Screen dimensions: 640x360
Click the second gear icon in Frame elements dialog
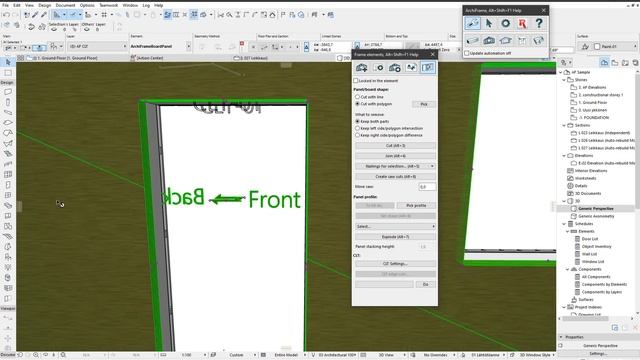pos(378,67)
